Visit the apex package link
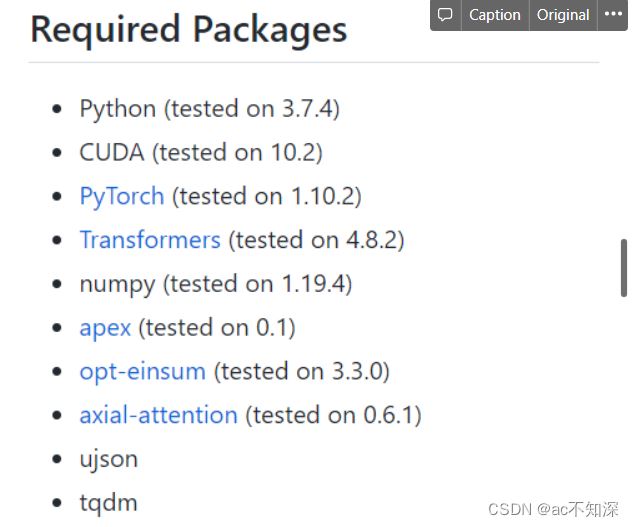 click(105, 328)
